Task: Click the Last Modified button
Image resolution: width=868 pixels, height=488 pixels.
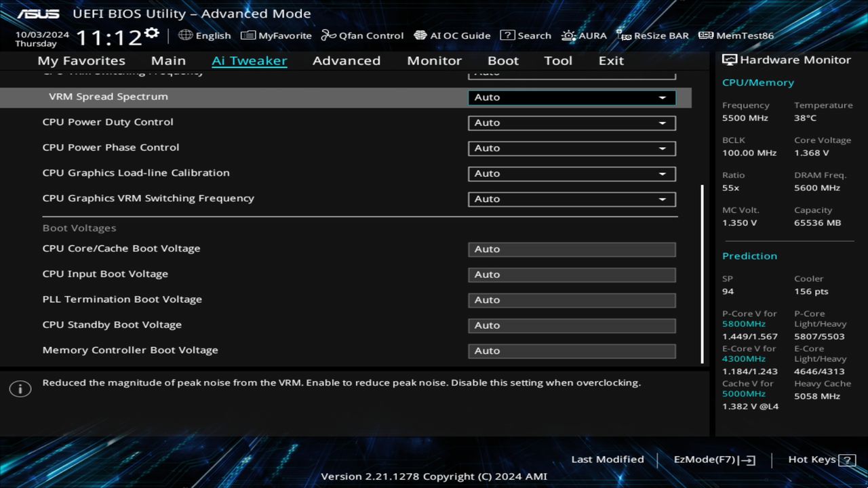Action: [608, 459]
